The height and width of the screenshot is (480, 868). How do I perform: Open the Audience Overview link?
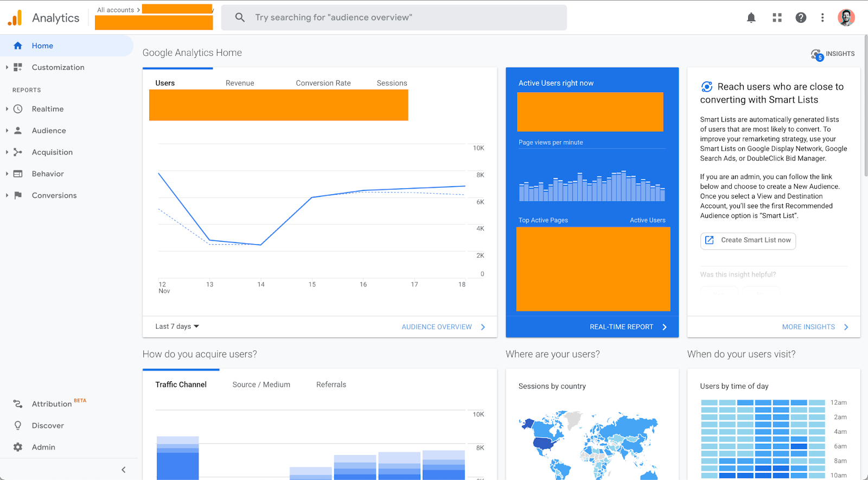tap(437, 327)
